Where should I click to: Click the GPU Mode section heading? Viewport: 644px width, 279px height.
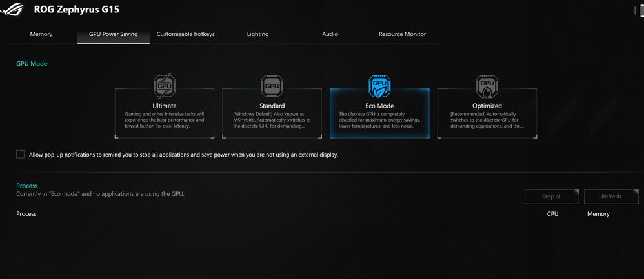click(x=32, y=64)
